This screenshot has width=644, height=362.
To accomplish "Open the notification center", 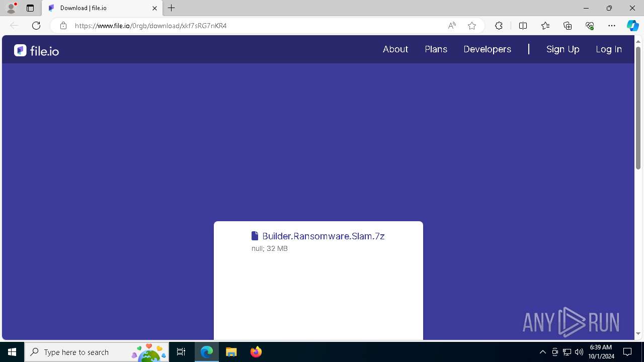I will click(627, 352).
